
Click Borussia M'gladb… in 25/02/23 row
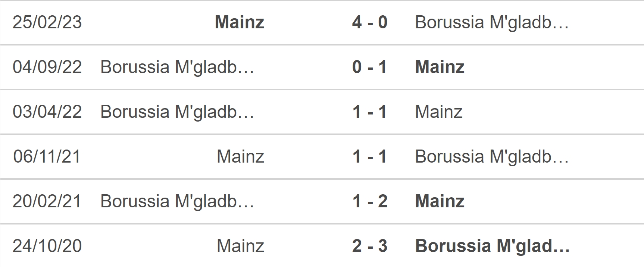pyautogui.click(x=492, y=22)
